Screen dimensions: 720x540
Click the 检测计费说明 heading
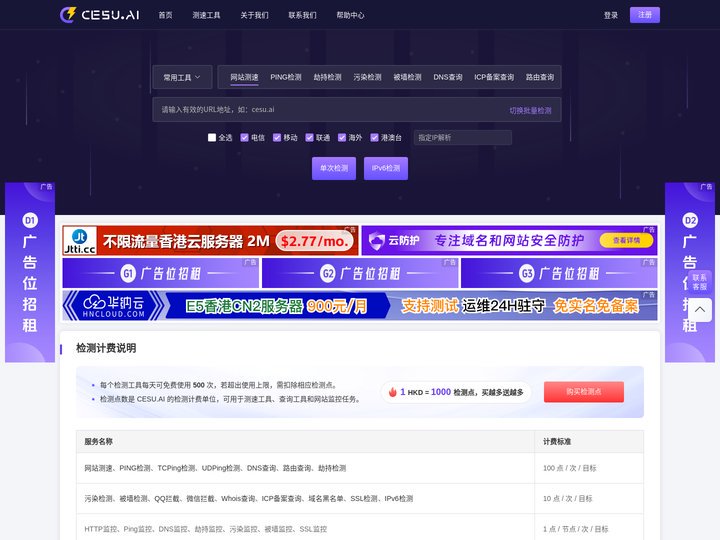106,348
